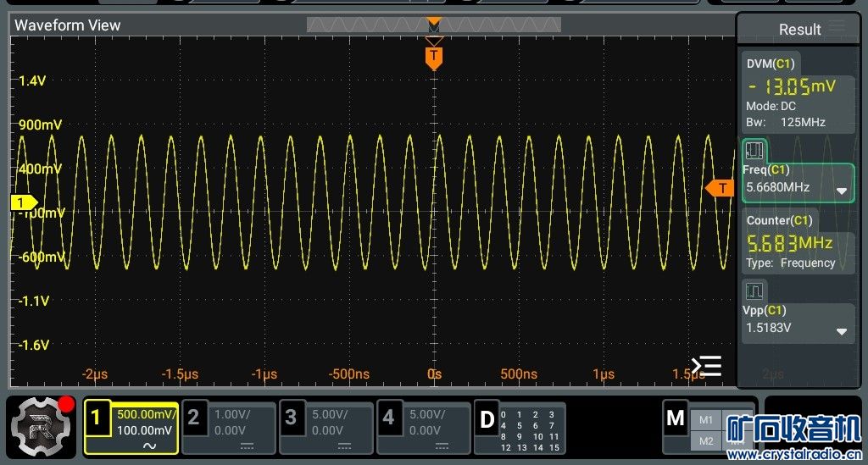Image resolution: width=868 pixels, height=465 pixels.
Task: Click the Vpp measurement pulse icon
Action: click(754, 292)
